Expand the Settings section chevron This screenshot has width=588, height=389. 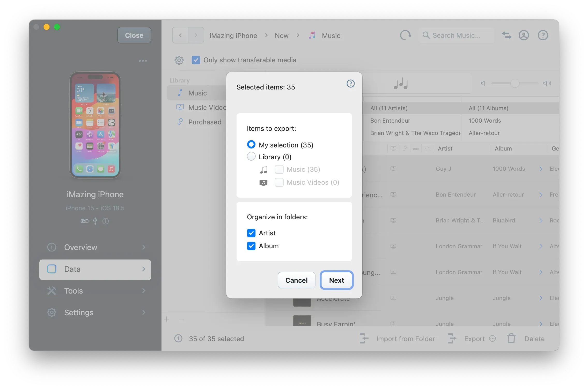[144, 312]
